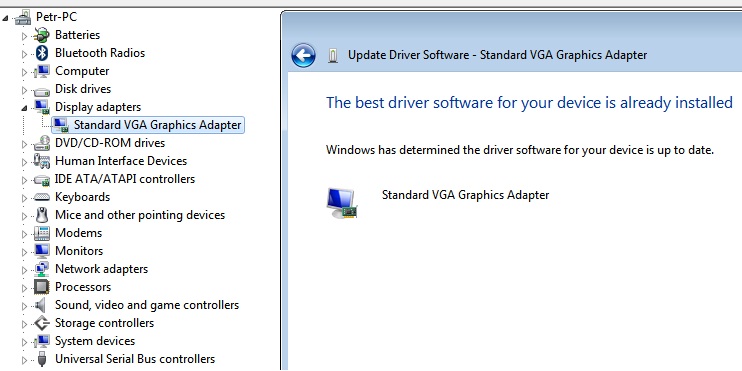Click the Computer category icon
Image resolution: width=742 pixels, height=371 pixels.
[x=42, y=71]
